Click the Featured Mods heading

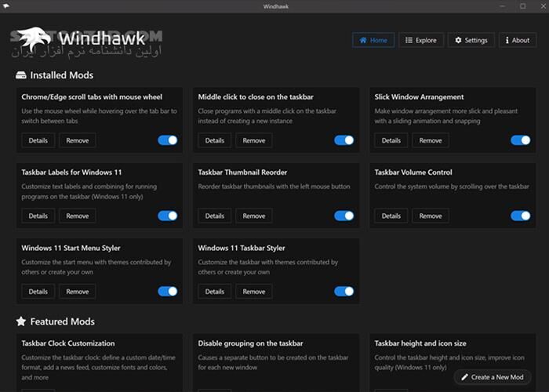(62, 321)
